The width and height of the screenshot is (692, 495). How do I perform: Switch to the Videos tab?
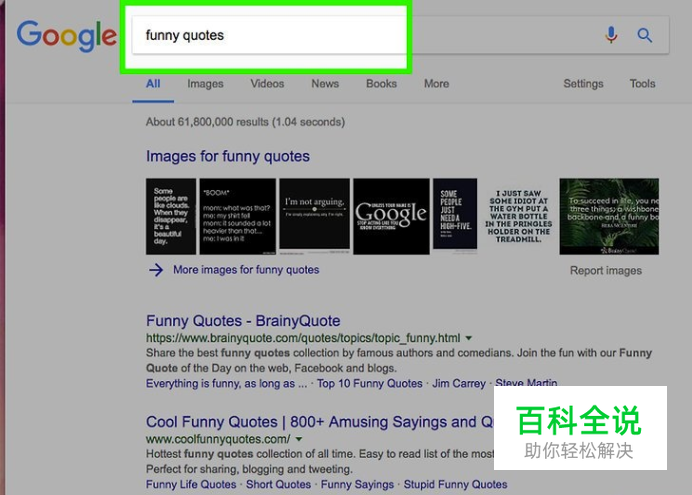[267, 83]
